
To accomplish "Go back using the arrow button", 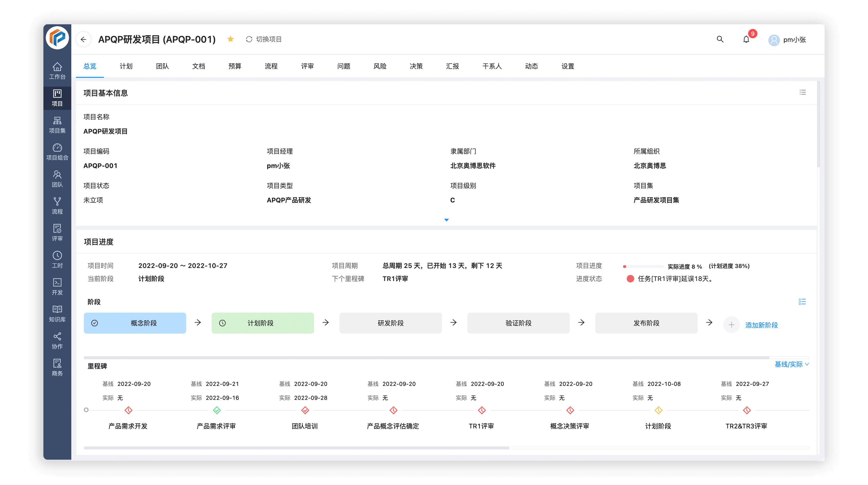I will [83, 40].
